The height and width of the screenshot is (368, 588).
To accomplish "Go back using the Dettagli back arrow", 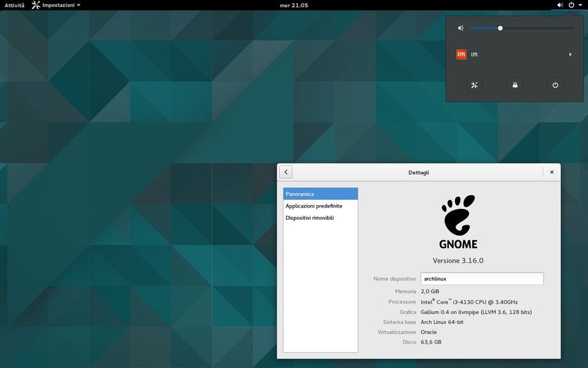I will pos(286,172).
